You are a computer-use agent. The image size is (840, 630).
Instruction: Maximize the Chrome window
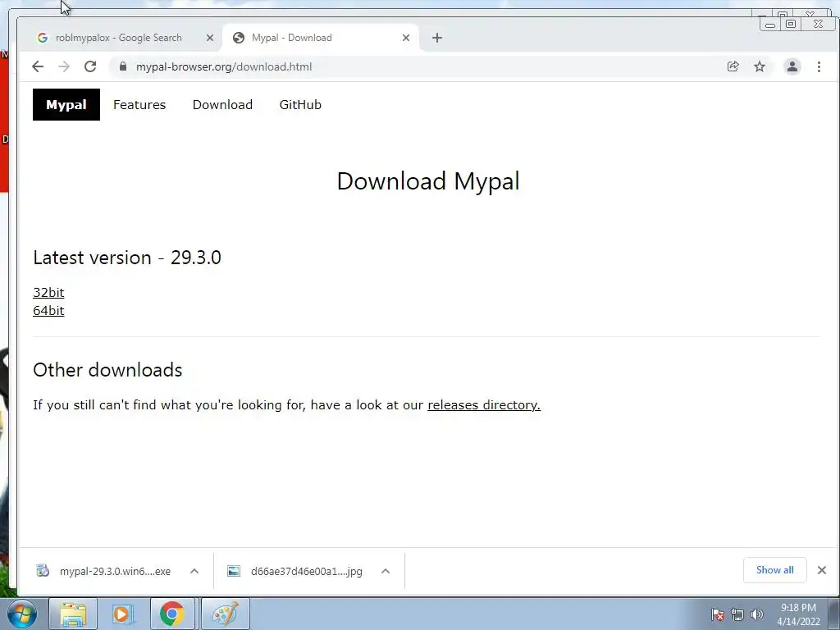[790, 24]
